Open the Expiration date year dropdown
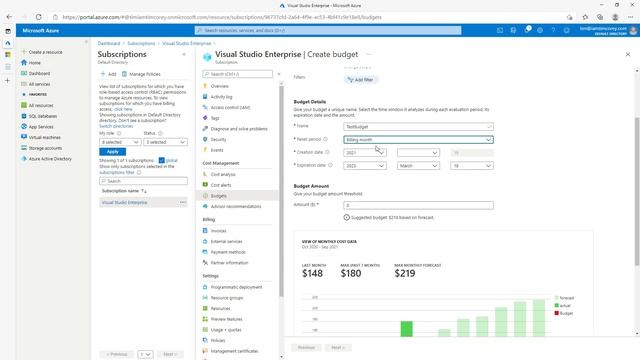Viewport: 640px width, 360px height. 364,166
